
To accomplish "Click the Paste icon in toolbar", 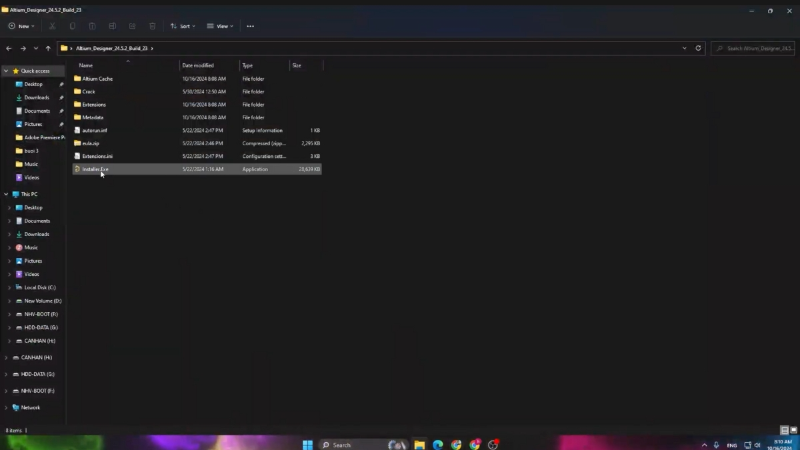I will tap(92, 26).
